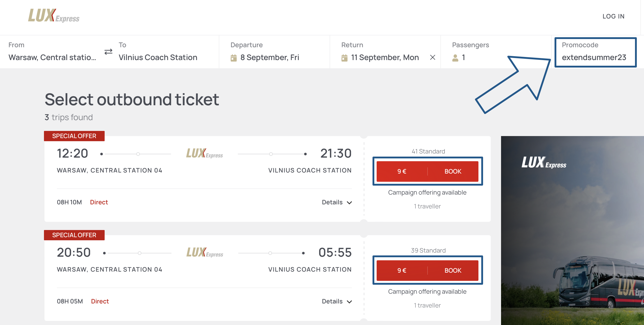
Task: Open the Departure date picker
Action: (x=270, y=57)
